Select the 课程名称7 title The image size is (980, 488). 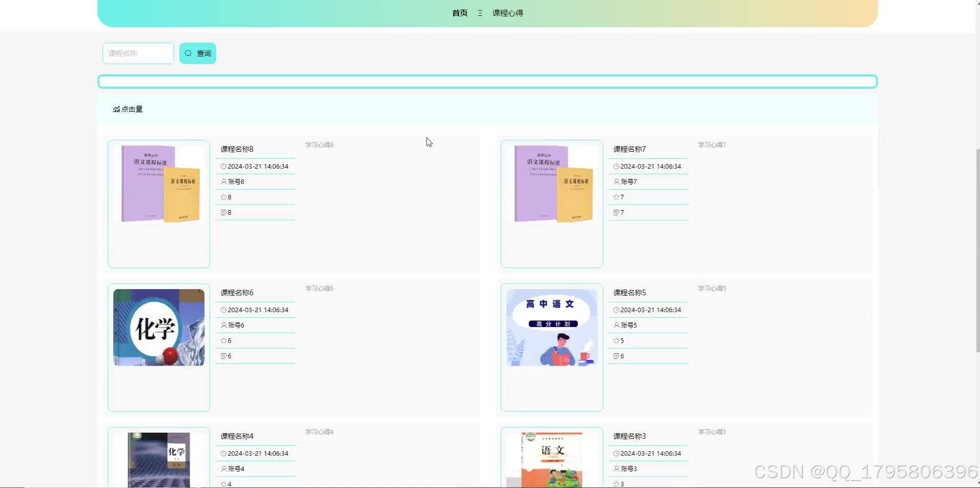629,149
